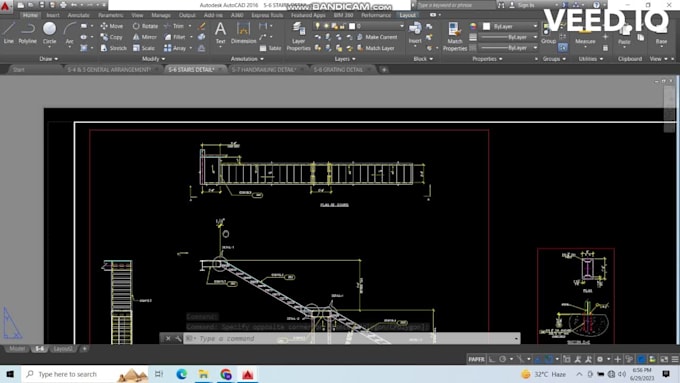Open the Insert ribbon tab
The width and height of the screenshot is (680, 383).
tap(53, 15)
